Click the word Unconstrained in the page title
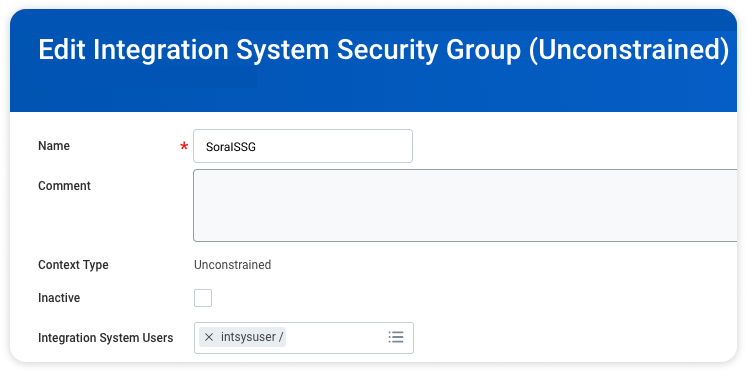Image resolution: width=747 pixels, height=373 pixels. coord(629,50)
